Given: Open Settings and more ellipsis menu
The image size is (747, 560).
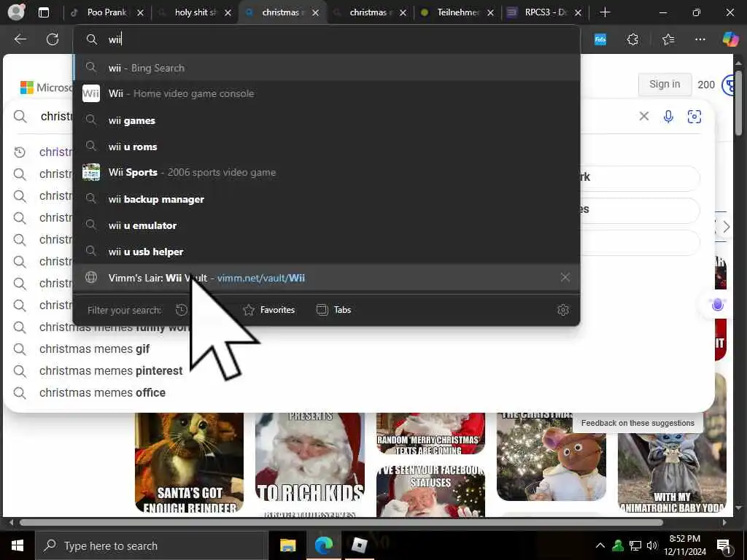Looking at the screenshot, I should point(700,39).
